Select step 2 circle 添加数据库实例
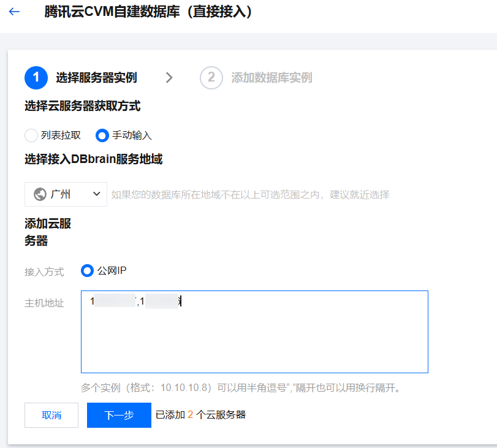 click(211, 78)
